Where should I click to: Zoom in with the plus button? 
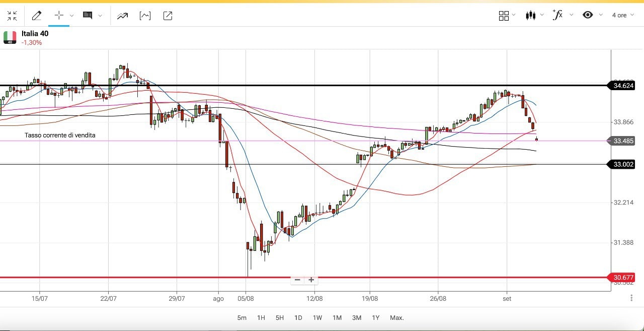tap(311, 280)
